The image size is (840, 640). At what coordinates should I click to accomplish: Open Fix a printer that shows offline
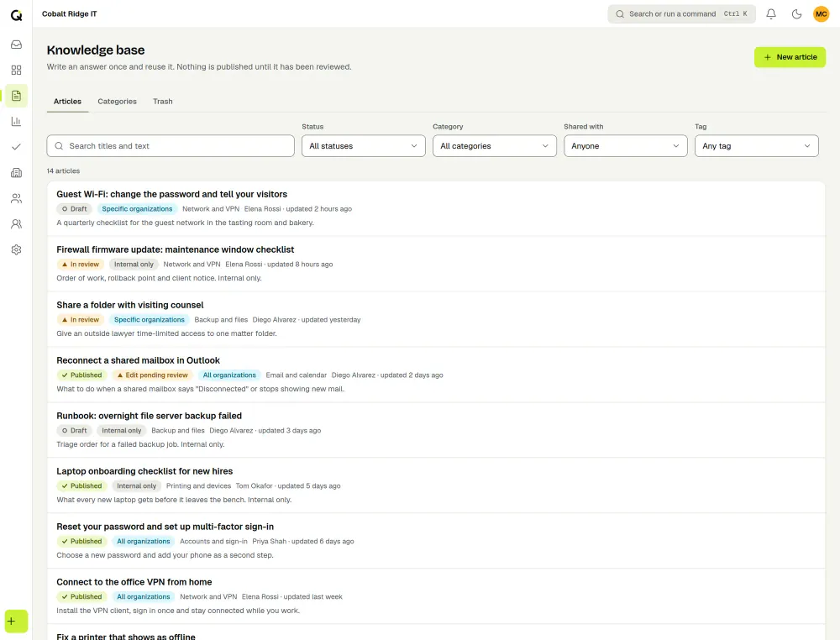point(126,637)
